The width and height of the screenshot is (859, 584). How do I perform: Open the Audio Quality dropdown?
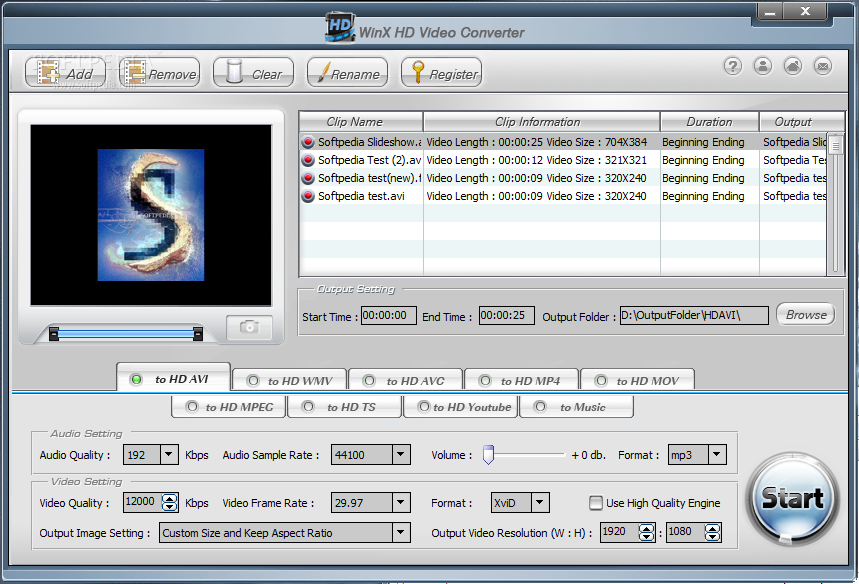click(x=169, y=455)
